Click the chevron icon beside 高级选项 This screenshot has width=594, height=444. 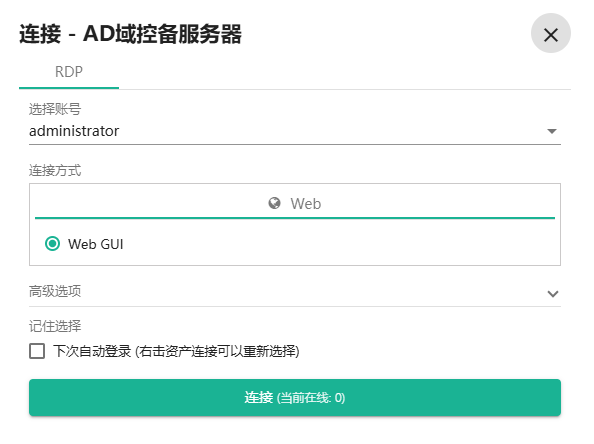553,294
